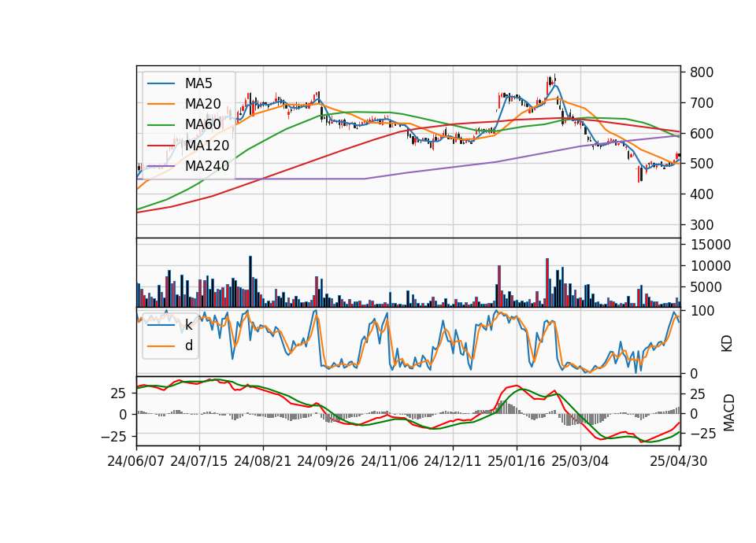Click the MA120 legend label

(x=207, y=145)
